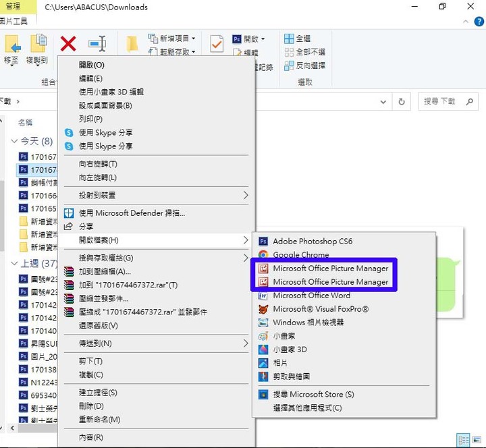Choose Microsoft Visual FoxPro in submenu
Image resolution: width=486 pixels, height=448 pixels.
344,309
